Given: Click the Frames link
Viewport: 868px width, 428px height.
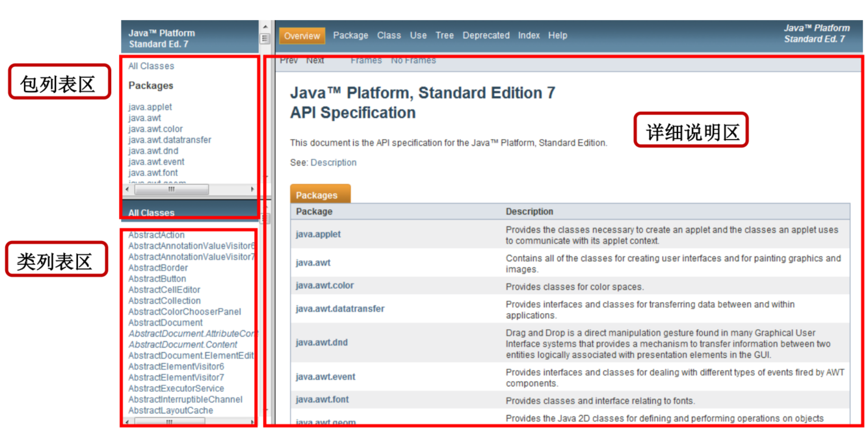Looking at the screenshot, I should pos(366,60).
